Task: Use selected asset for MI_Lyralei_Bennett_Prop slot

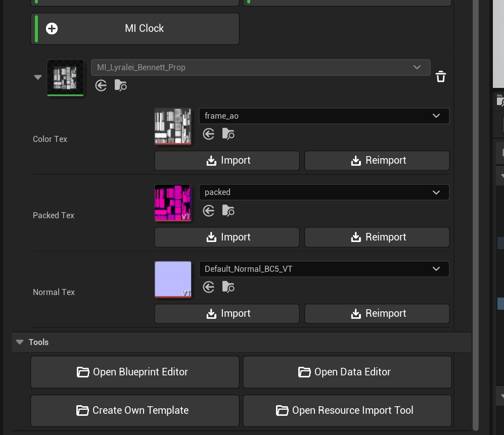Action: [x=101, y=85]
